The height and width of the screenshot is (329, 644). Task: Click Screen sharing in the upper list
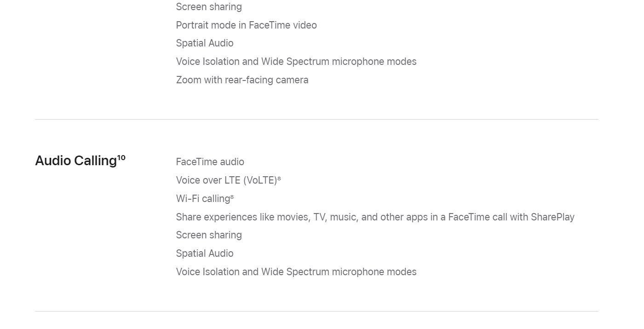point(209,7)
